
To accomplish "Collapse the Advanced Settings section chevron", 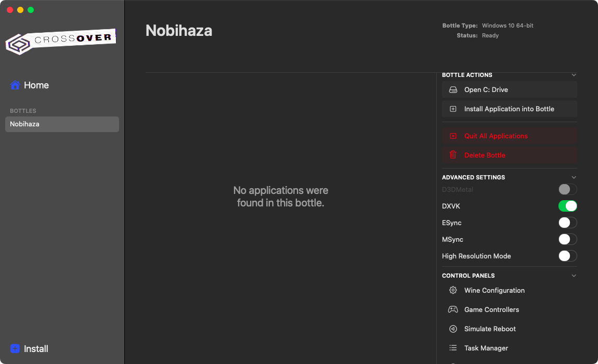I will (574, 178).
